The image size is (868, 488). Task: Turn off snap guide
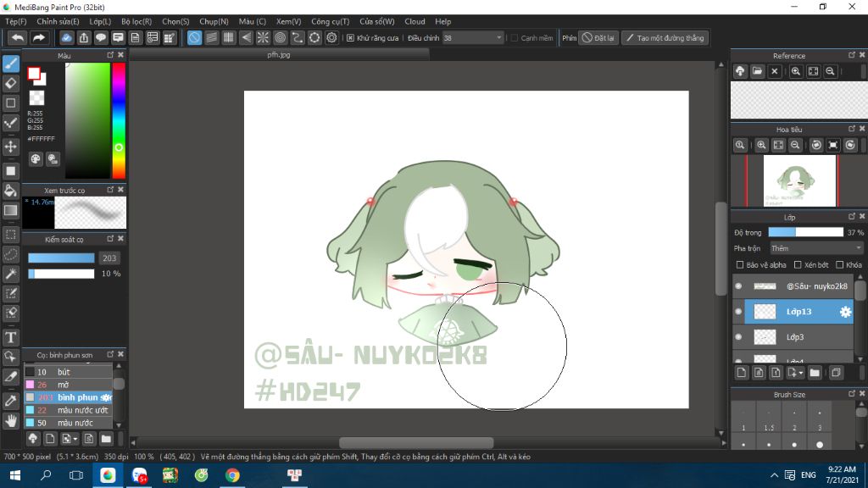[x=194, y=37]
